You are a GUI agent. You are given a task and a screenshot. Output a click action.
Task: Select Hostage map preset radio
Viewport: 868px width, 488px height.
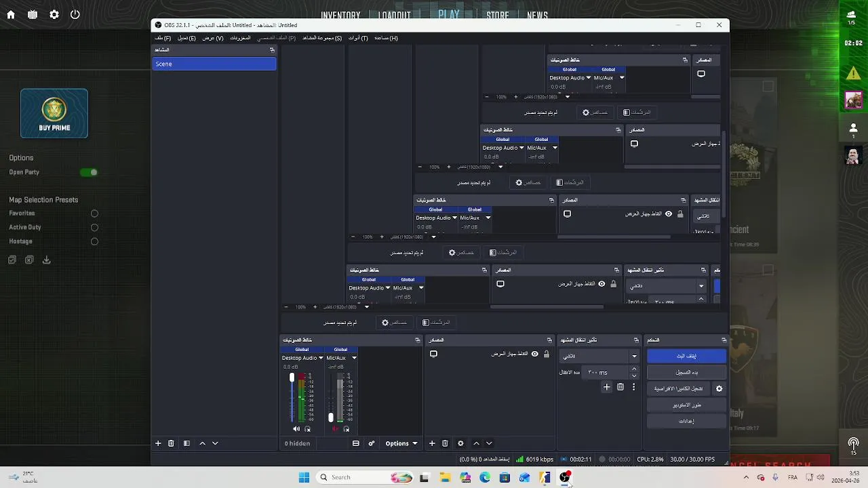pyautogui.click(x=94, y=241)
